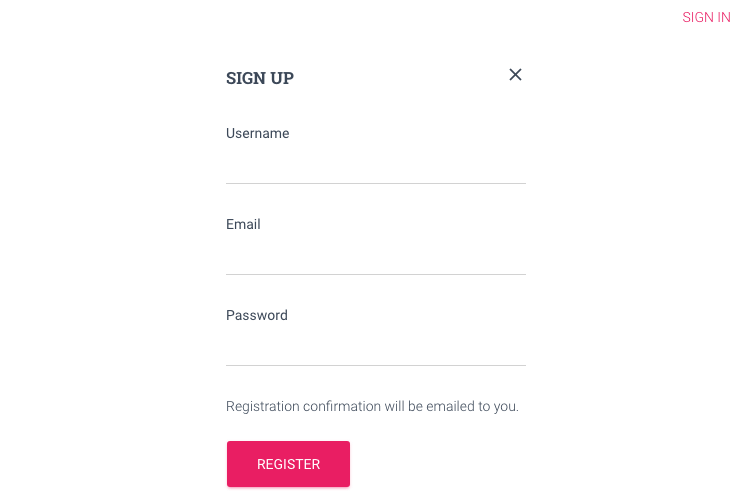Click the underline beneath the Password field
The image size is (750, 502).
point(375,365)
